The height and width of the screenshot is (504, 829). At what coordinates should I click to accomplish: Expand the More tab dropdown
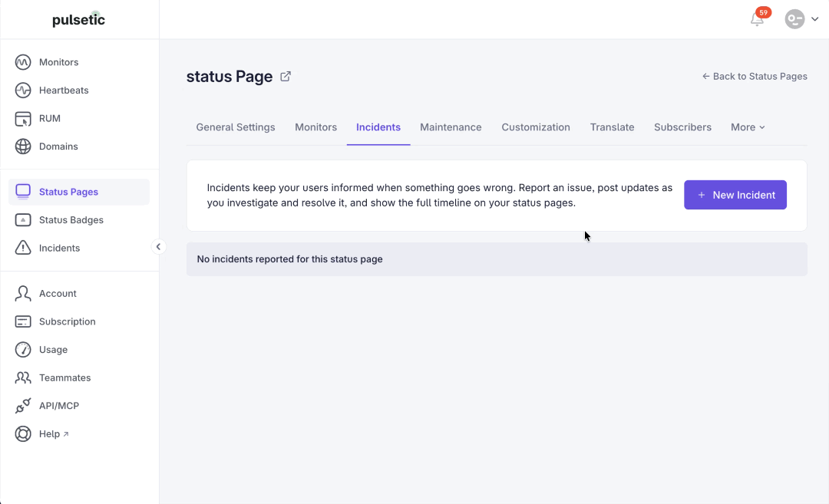748,127
